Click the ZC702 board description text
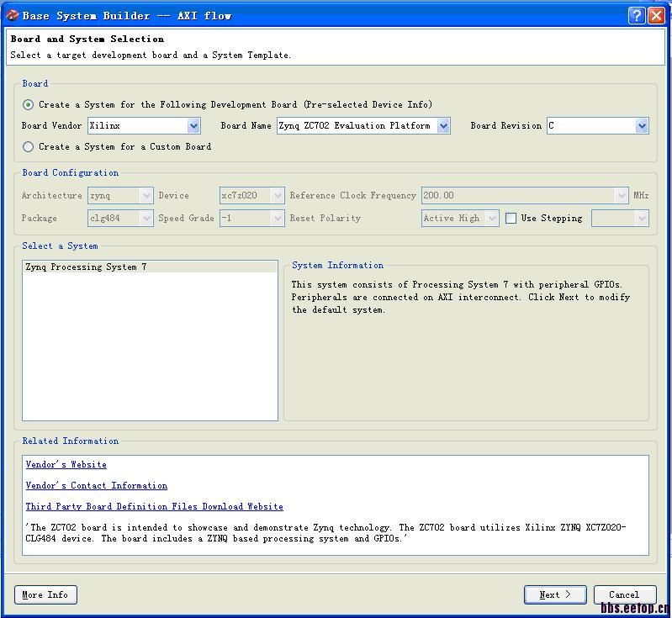The image size is (672, 618). click(x=325, y=533)
